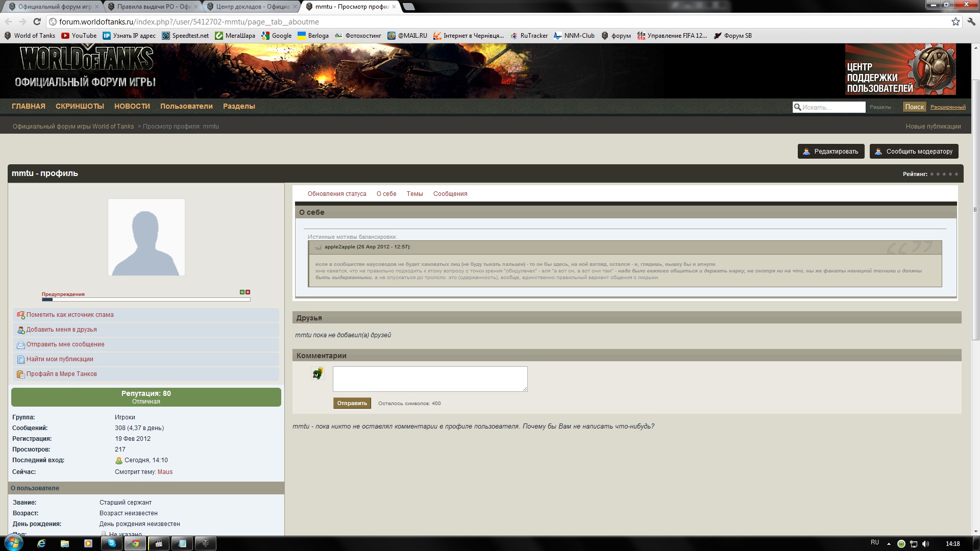The height and width of the screenshot is (551, 980).
Task: Open the YouTube bookmark
Action: coord(79,36)
